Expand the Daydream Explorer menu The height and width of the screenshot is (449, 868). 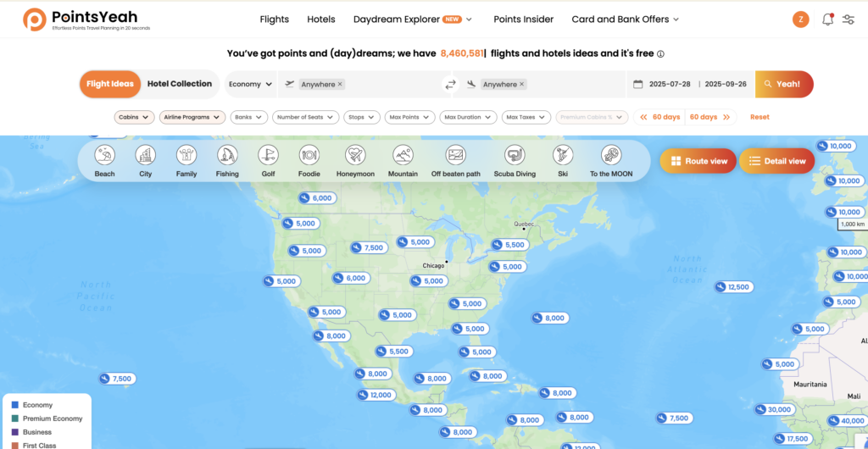(x=413, y=19)
